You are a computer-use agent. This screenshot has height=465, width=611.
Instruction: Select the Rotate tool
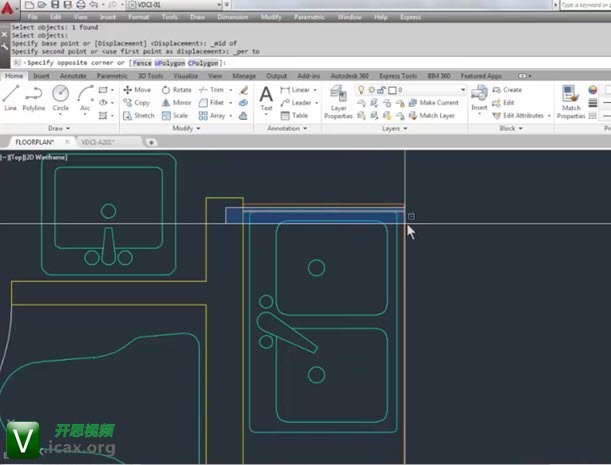pos(175,90)
